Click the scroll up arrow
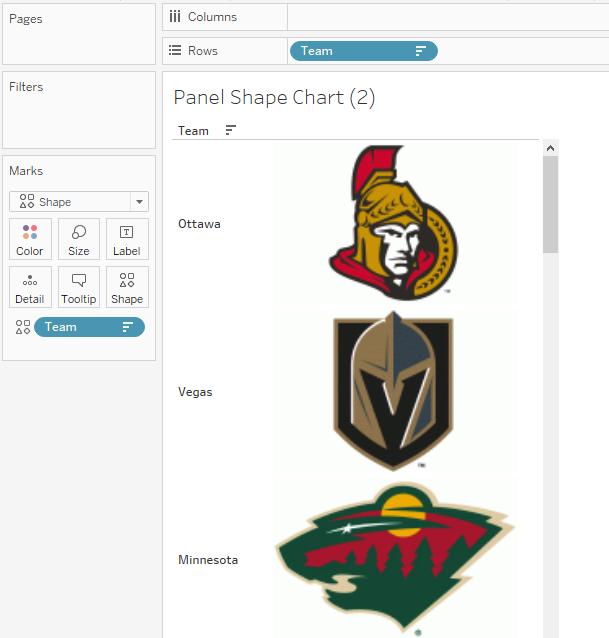Image resolution: width=609 pixels, height=638 pixels. pyautogui.click(x=550, y=148)
